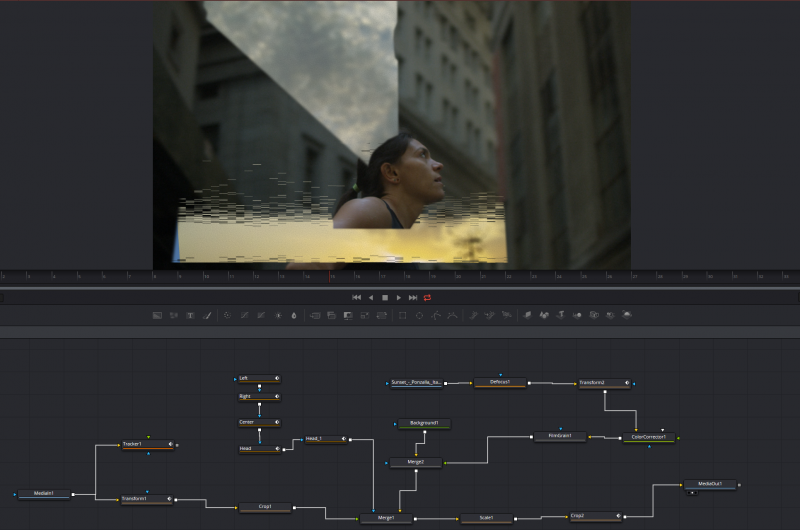Select the ColorCorrector1 node
The image size is (800, 530).
646,437
